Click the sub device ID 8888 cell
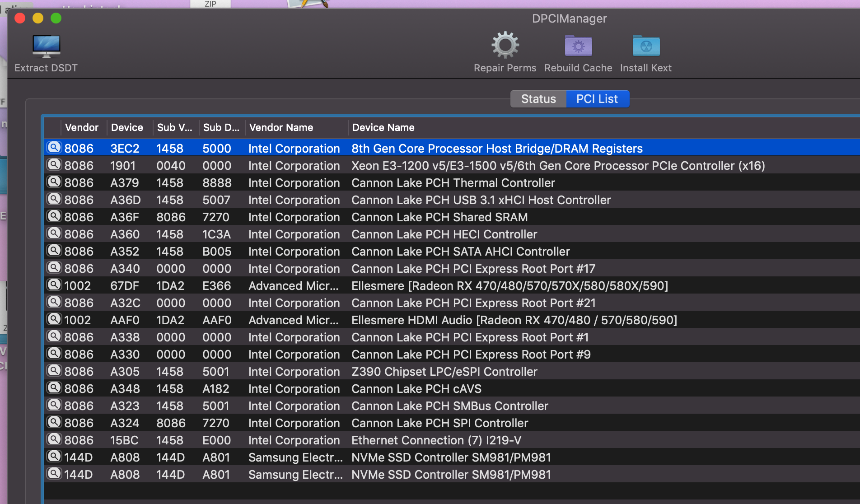The image size is (860, 504). [217, 183]
